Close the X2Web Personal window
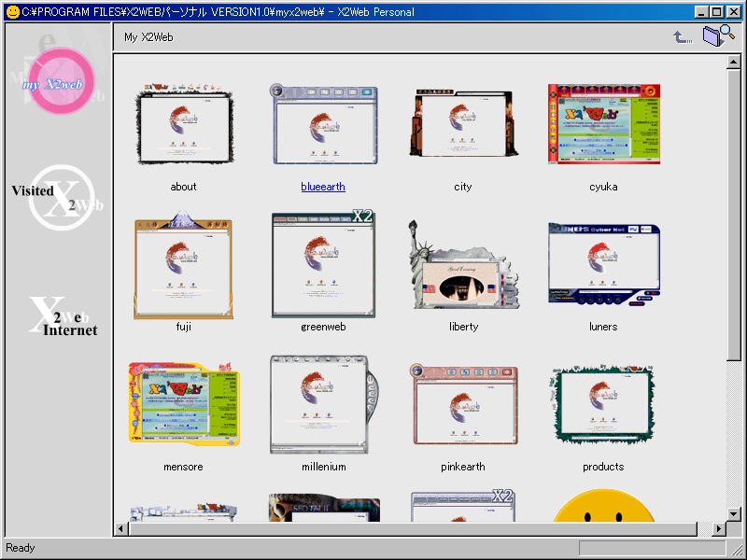The width and height of the screenshot is (747, 560). (734, 12)
